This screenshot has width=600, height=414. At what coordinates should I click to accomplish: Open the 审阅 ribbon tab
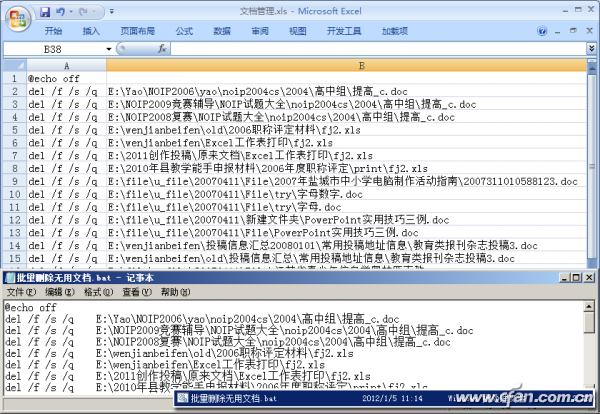tap(260, 31)
